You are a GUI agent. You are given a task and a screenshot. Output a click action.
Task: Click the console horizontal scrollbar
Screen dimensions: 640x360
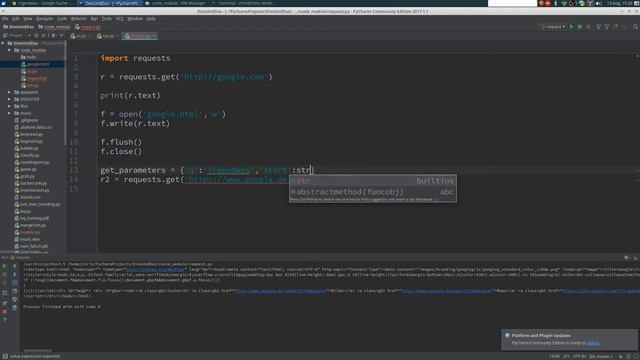tap(38, 350)
